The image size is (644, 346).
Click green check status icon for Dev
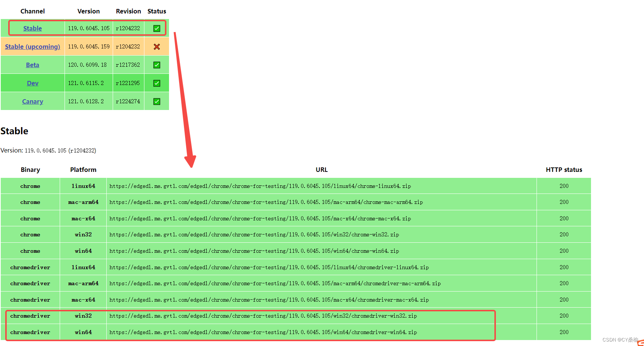[157, 83]
